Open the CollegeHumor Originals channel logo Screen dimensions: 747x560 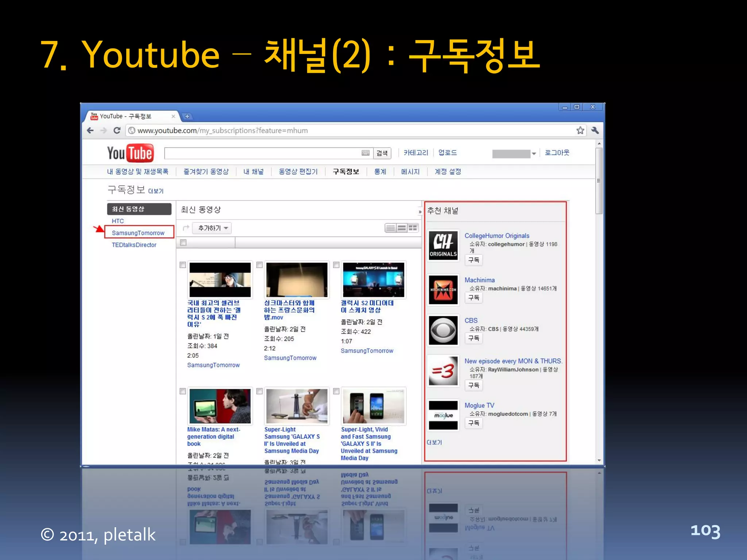point(443,245)
